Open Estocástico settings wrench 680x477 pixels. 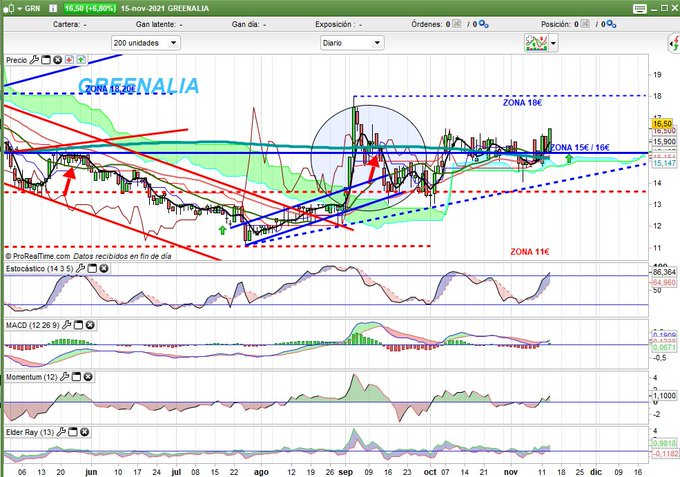click(80, 268)
